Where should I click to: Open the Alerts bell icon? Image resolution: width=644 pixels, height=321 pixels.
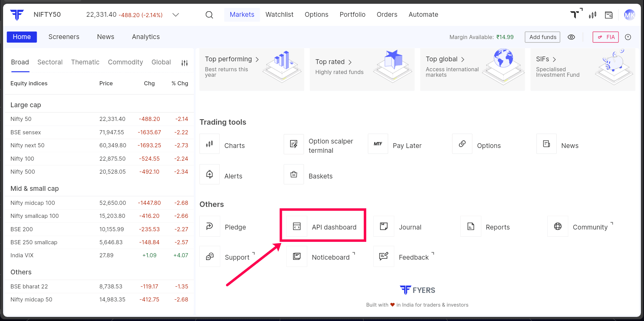pyautogui.click(x=210, y=175)
